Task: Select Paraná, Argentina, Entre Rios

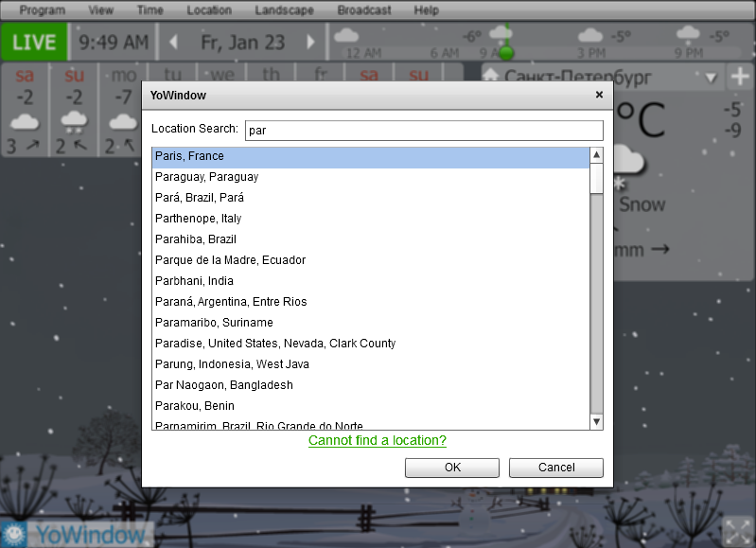Action: point(370,302)
